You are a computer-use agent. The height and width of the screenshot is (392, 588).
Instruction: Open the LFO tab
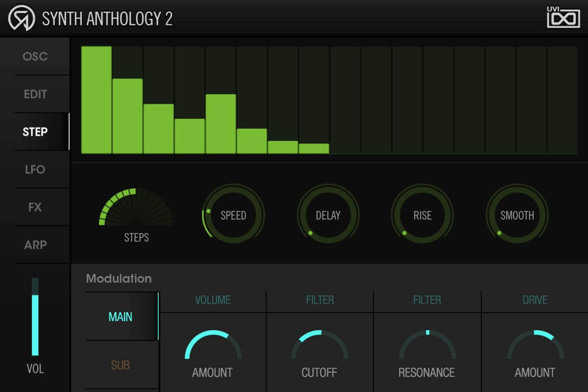[x=35, y=169]
